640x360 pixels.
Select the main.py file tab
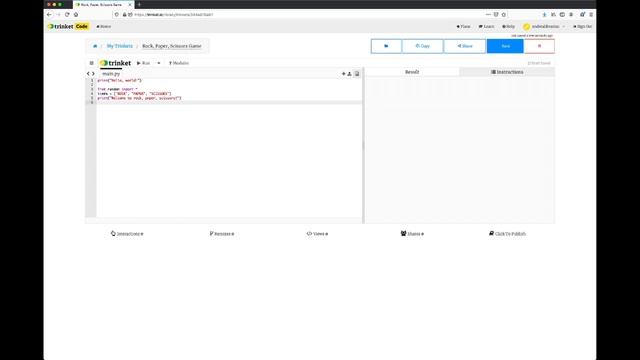(x=111, y=74)
